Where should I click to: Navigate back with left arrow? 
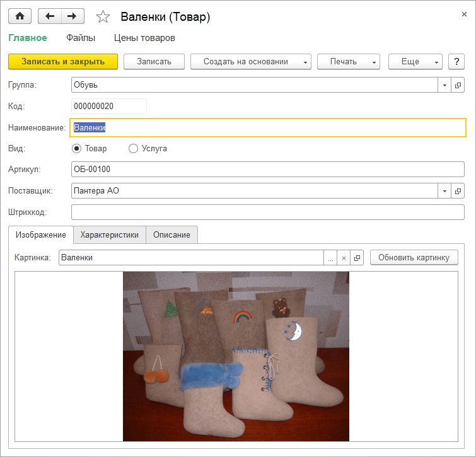click(x=50, y=16)
